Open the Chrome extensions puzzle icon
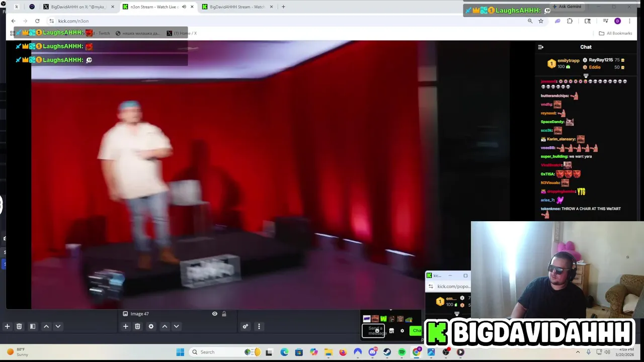The height and width of the screenshot is (362, 644). [x=570, y=21]
